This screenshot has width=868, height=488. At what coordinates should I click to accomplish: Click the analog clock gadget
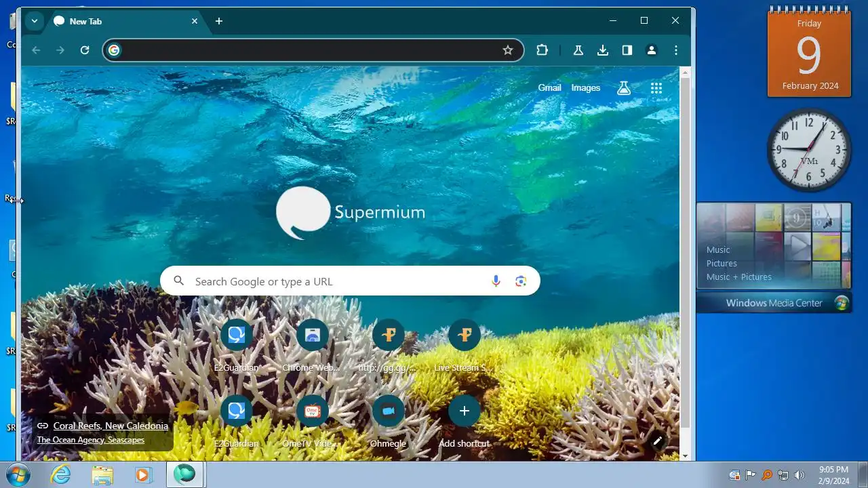coord(809,150)
